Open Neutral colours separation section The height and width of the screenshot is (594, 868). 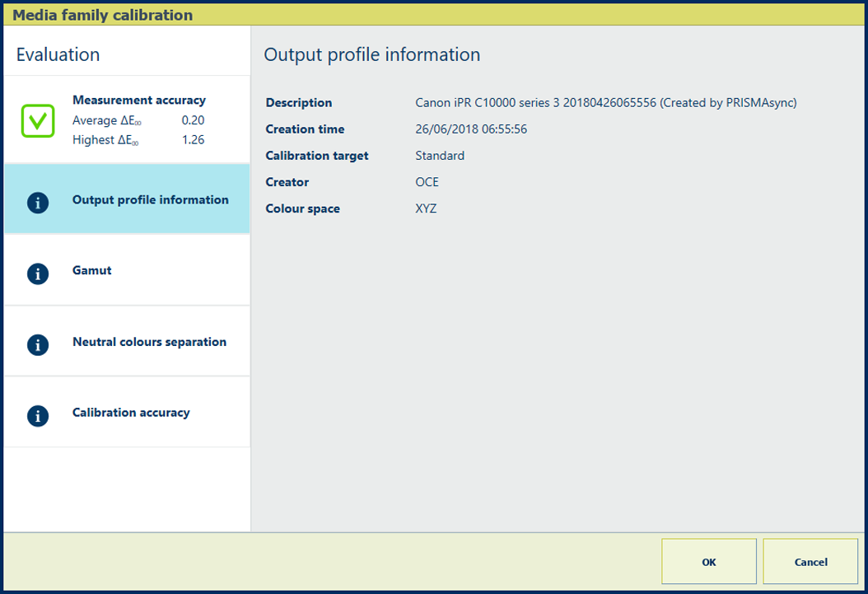pos(149,342)
